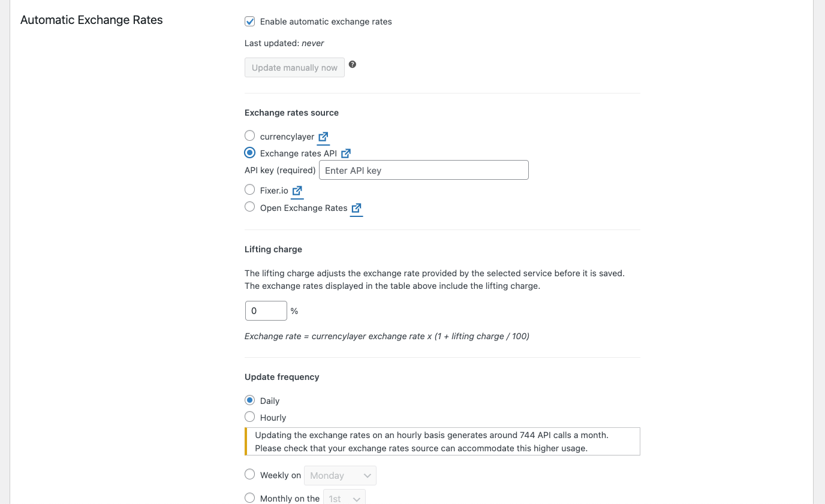Select the currencylayer source option
The image size is (825, 504).
point(249,135)
